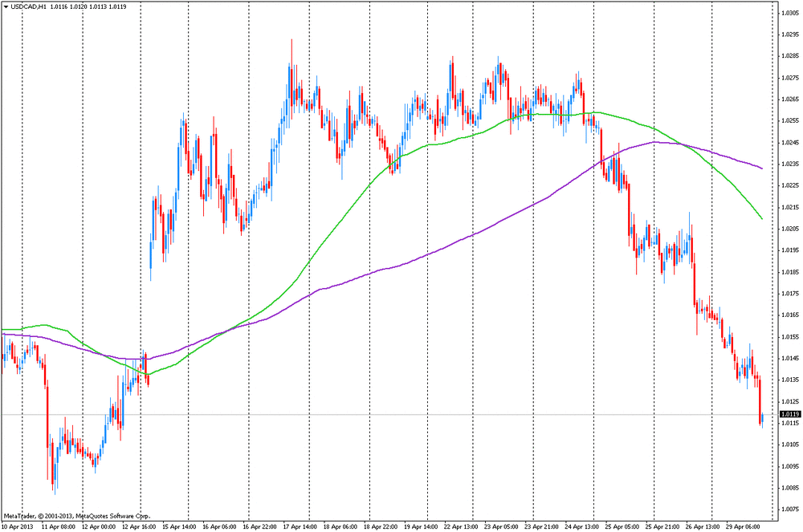Click the '23 Apr 05:00' time axis label
This screenshot has width=803, height=532.
click(x=501, y=526)
